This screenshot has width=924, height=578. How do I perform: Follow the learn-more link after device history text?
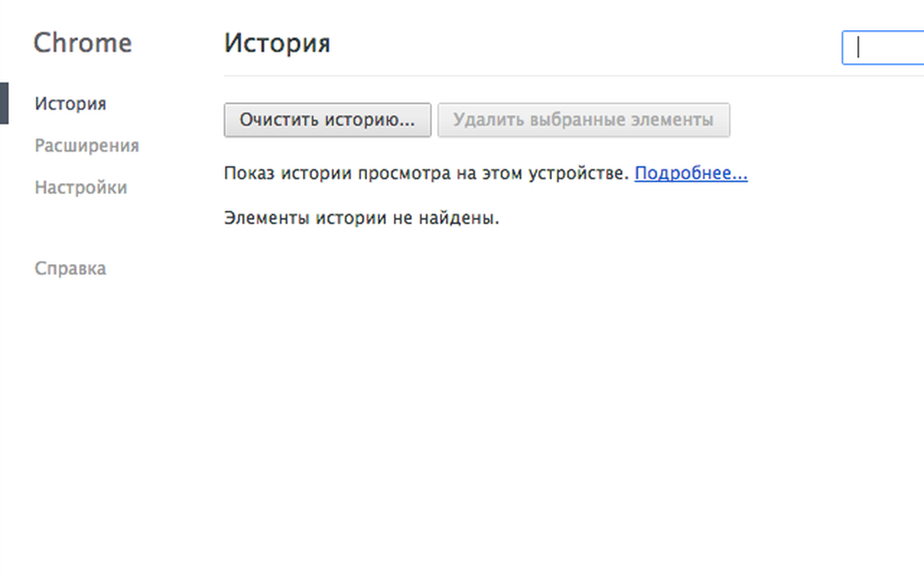click(690, 173)
